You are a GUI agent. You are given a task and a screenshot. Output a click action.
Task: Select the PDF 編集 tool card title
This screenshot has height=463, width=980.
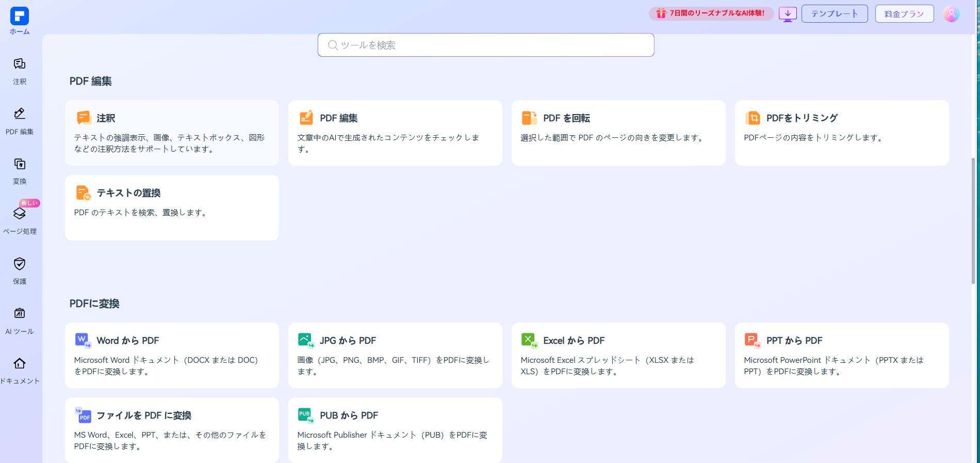pos(339,118)
